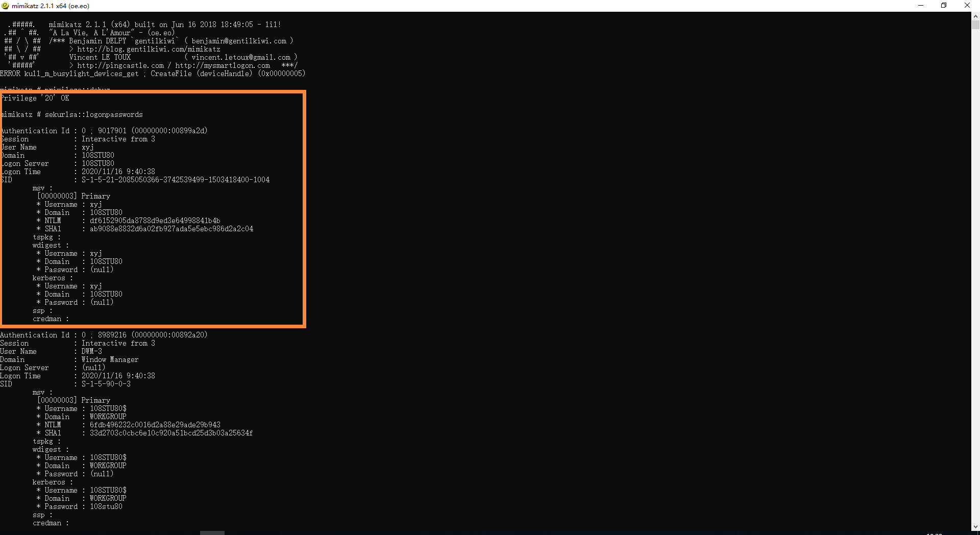Click the 'sekurlsa::logonpasswords' command text
The height and width of the screenshot is (535, 980).
[x=94, y=114]
